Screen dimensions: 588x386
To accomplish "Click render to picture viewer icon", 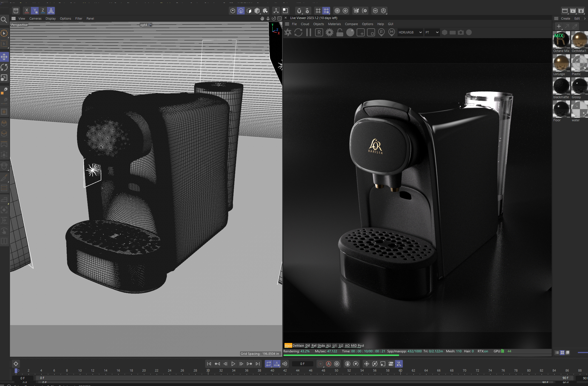I will click(573, 11).
